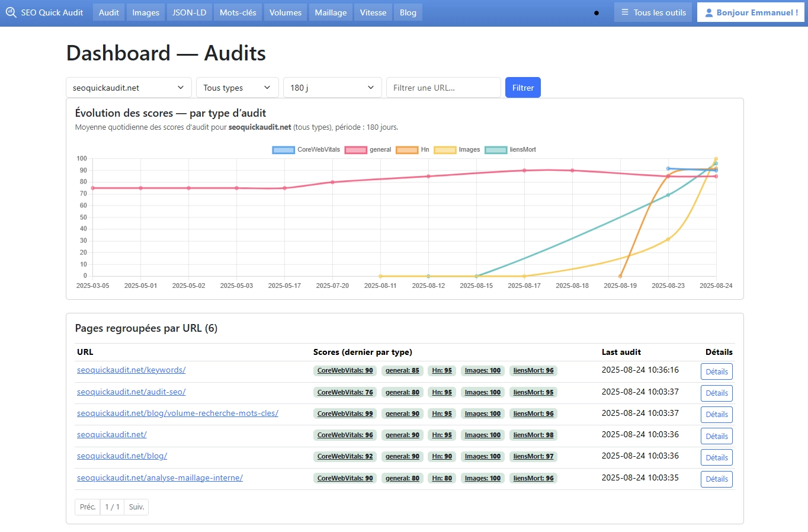Toggle the dark theme dot in the navbar
The image size is (808, 532).
[598, 12]
